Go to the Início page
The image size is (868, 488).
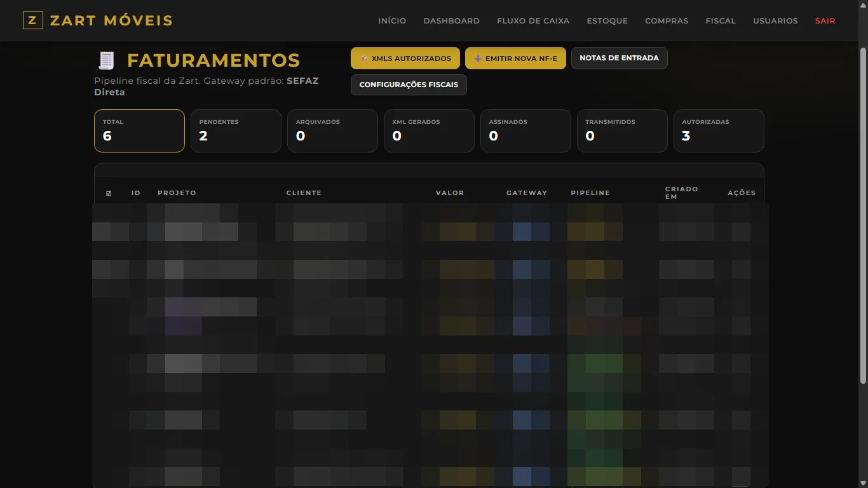click(x=392, y=21)
